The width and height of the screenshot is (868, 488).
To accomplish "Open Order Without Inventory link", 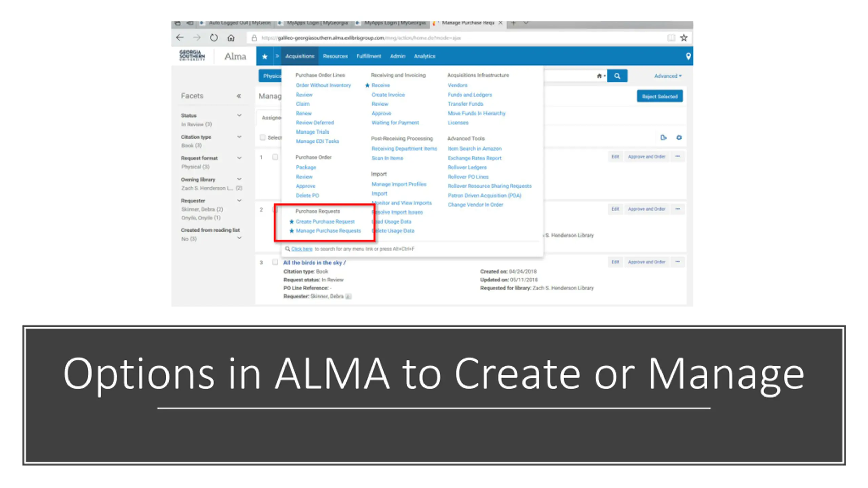I will tap(323, 85).
